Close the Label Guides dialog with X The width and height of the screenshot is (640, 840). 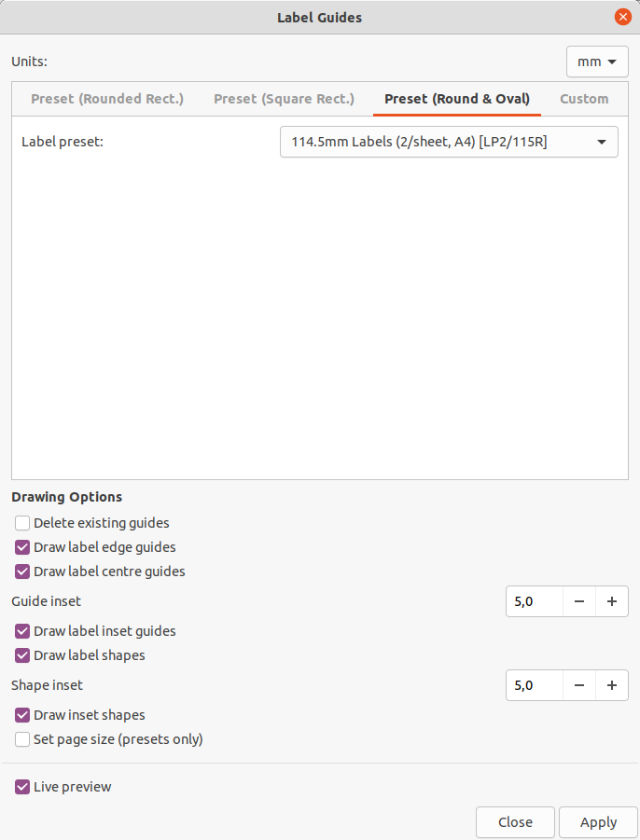622,17
